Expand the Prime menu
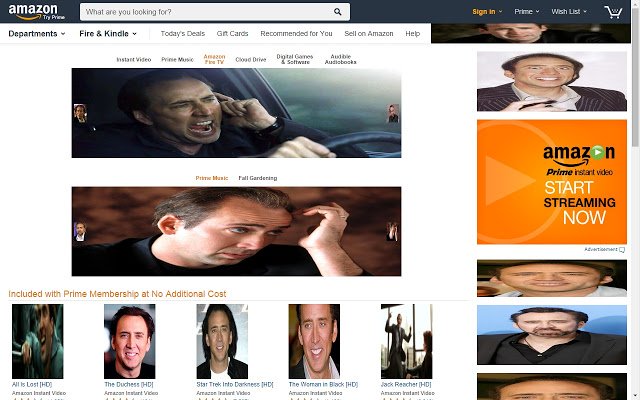The height and width of the screenshot is (400, 640). pyautogui.click(x=527, y=12)
